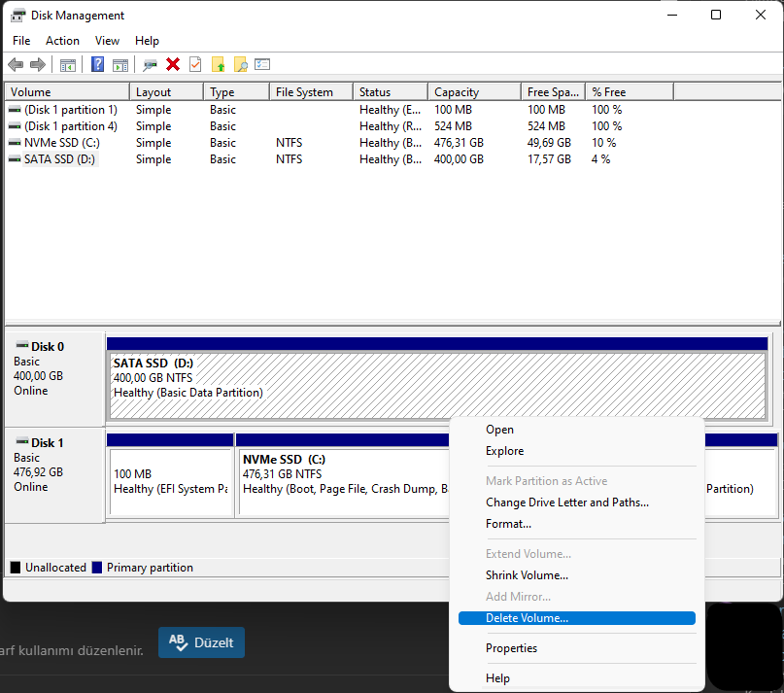Select the SATA SSD (D:) volume row
The width and height of the screenshot is (784, 693).
click(x=59, y=159)
